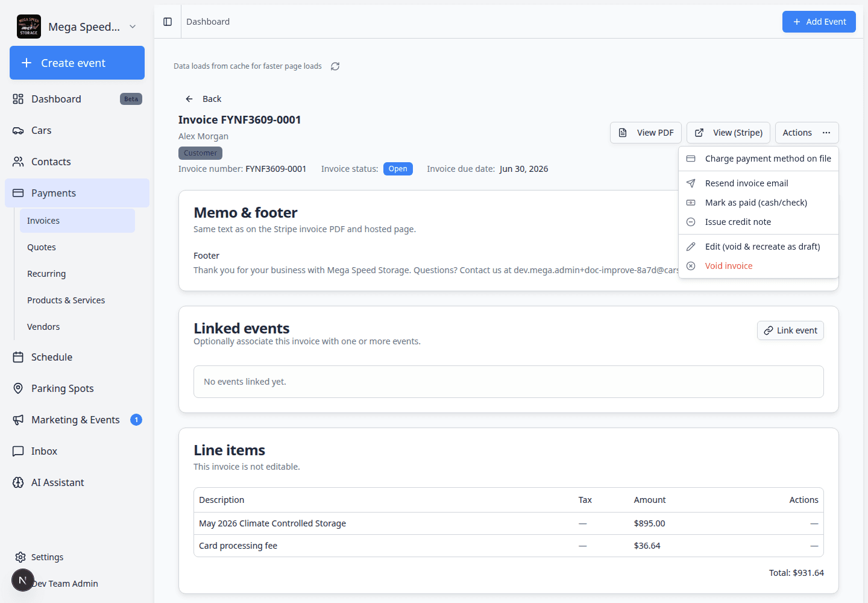Click the Marketing & Events megaphone icon
This screenshot has width=868, height=603.
18,420
